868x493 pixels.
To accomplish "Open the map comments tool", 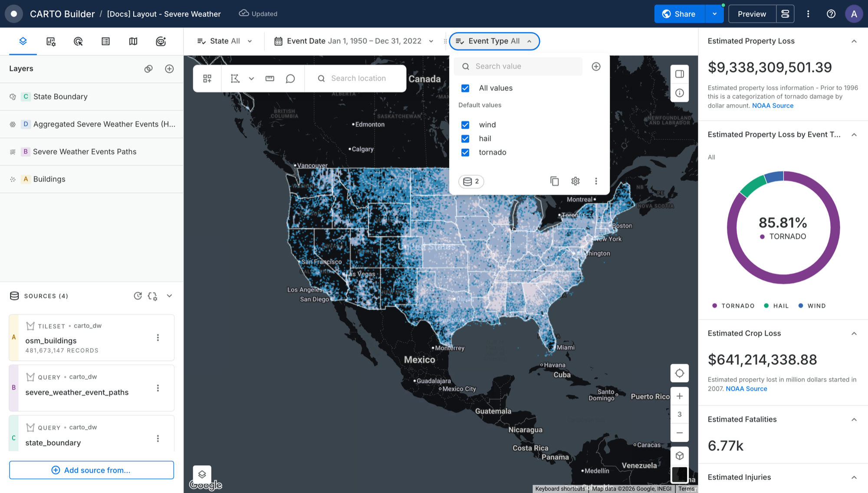I will (x=290, y=78).
